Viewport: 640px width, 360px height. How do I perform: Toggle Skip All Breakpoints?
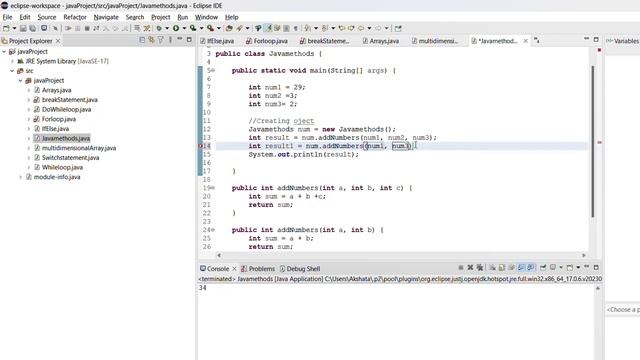pos(55,28)
